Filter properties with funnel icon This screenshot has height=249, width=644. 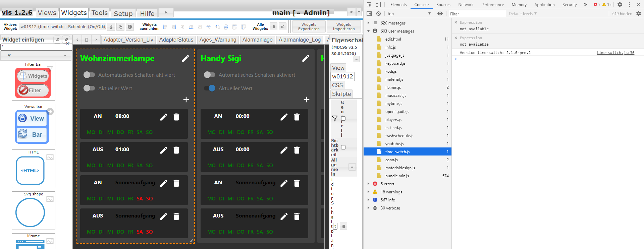(335, 118)
